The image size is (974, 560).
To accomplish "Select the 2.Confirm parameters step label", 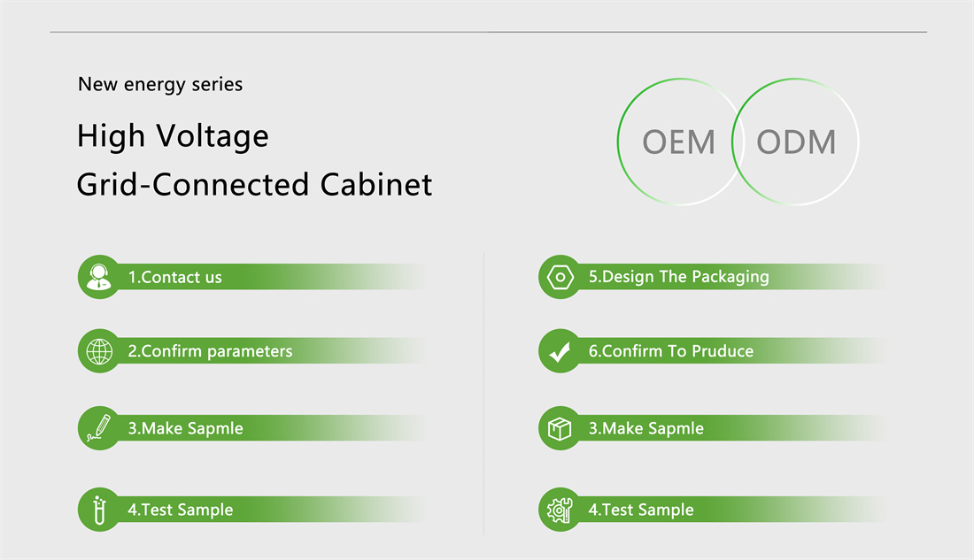I will coord(210,351).
